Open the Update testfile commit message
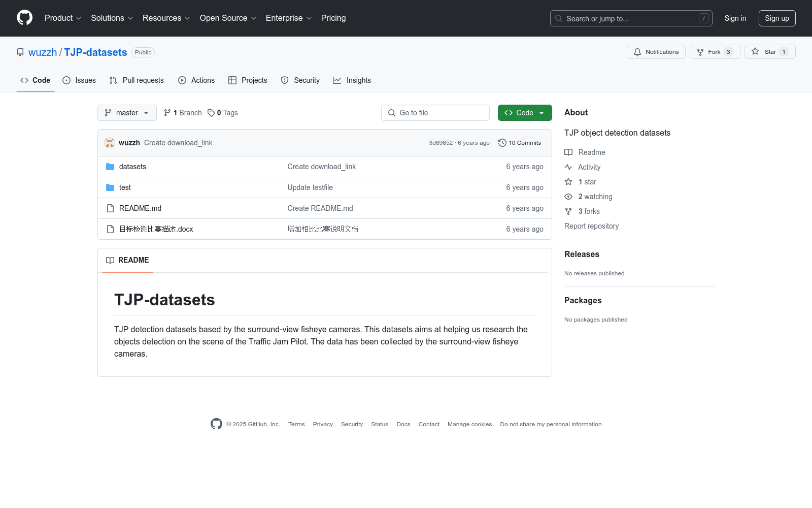 tap(310, 187)
